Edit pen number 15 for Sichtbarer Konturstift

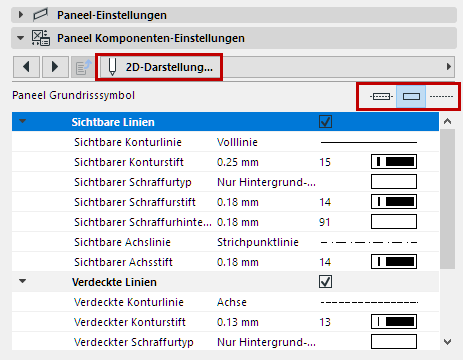coord(325,162)
